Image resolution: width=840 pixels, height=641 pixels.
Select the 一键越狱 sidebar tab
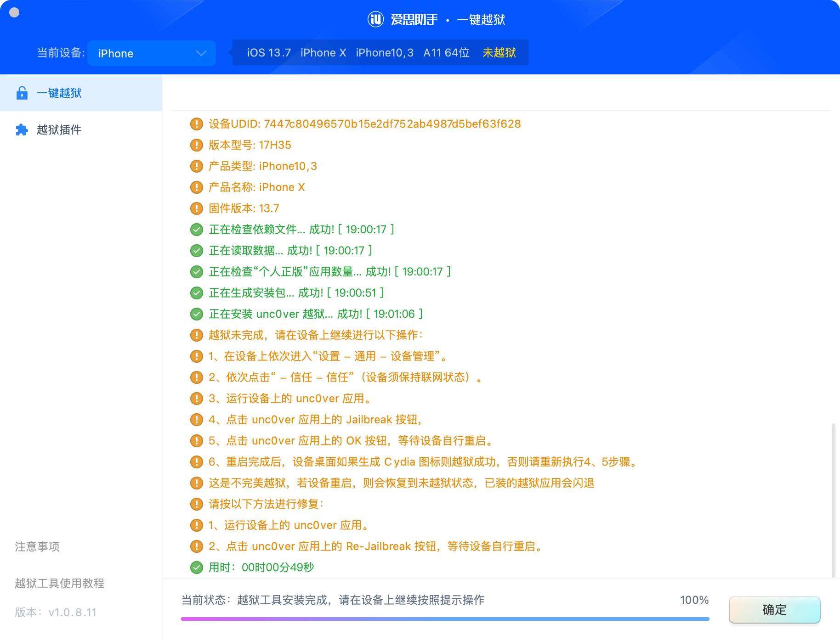coord(81,93)
